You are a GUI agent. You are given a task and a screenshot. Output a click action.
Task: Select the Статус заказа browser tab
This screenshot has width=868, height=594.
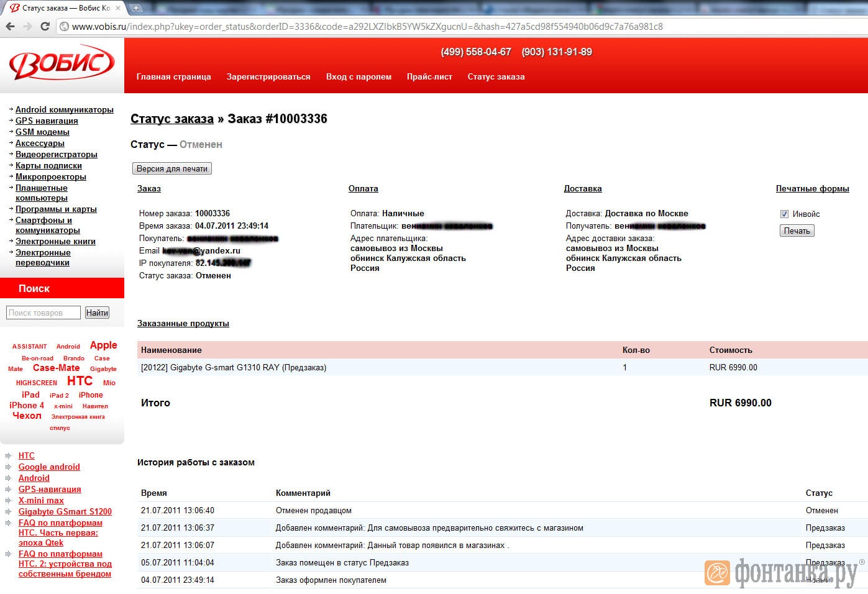click(x=65, y=8)
